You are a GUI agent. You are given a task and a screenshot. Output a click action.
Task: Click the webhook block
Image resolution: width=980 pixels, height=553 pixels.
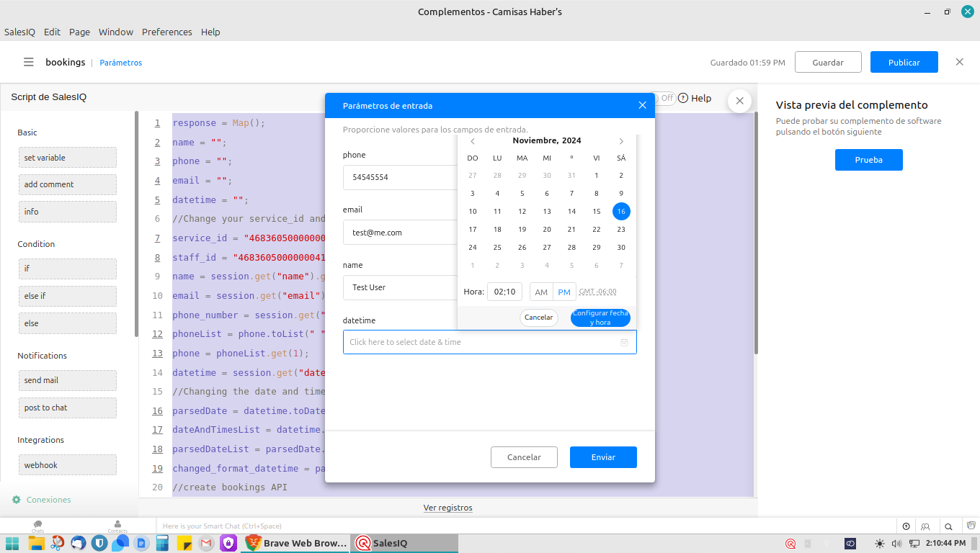67,465
